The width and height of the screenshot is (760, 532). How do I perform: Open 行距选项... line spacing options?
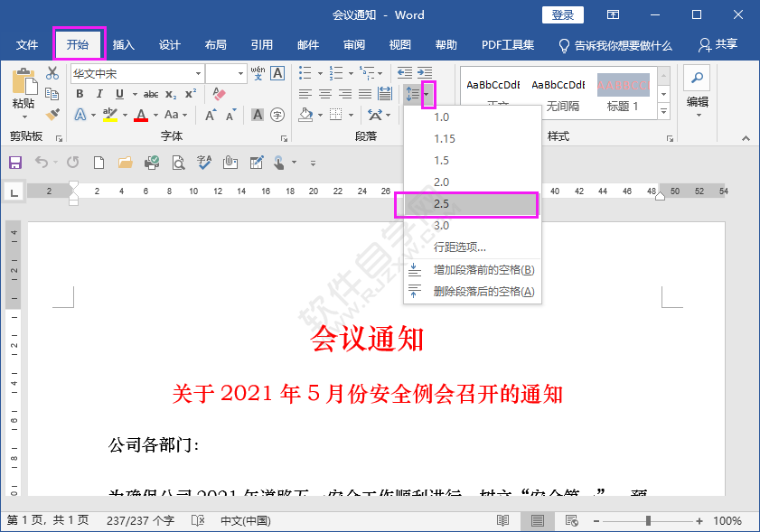[473, 247]
